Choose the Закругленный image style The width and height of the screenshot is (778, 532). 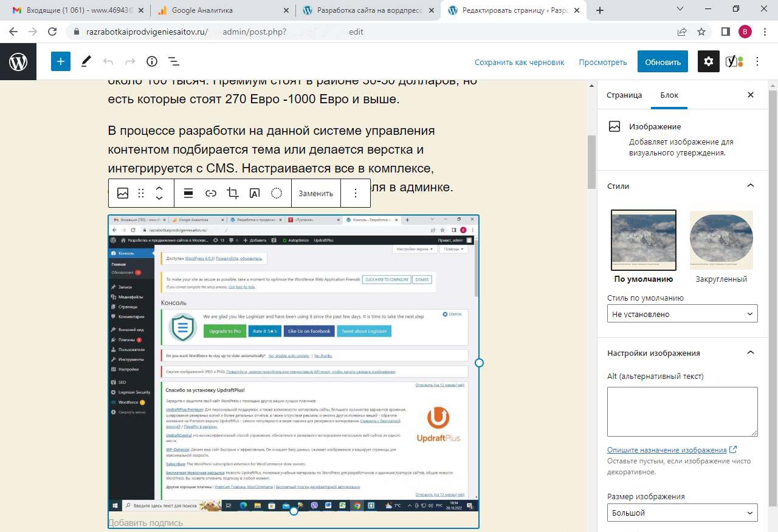[x=721, y=240]
